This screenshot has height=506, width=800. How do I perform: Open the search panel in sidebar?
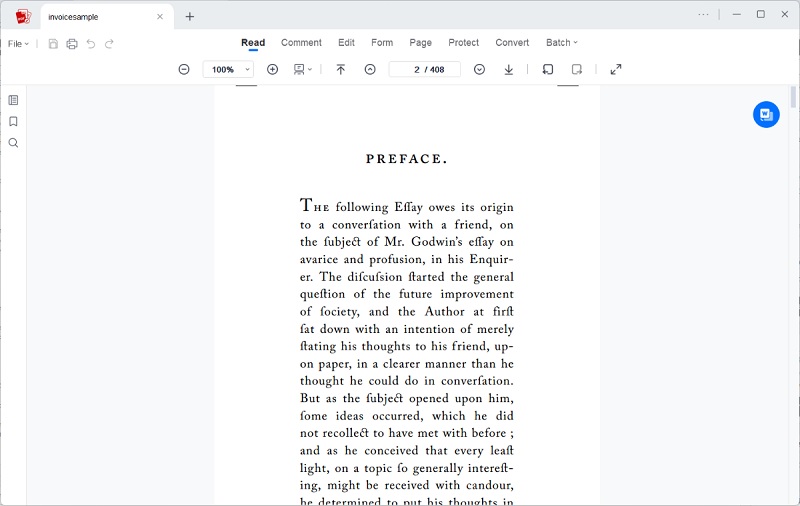[14, 143]
